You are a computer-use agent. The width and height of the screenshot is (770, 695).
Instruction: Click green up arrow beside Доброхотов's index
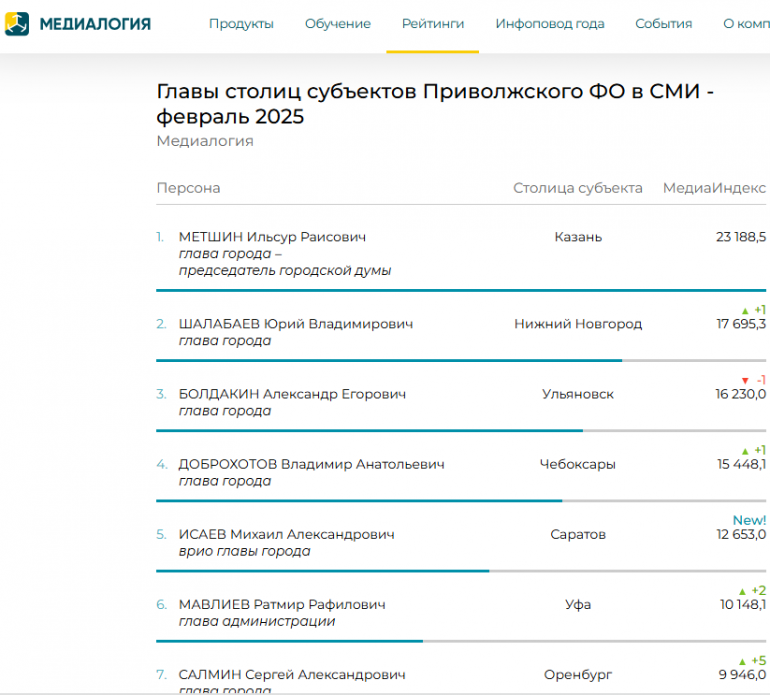tap(745, 451)
